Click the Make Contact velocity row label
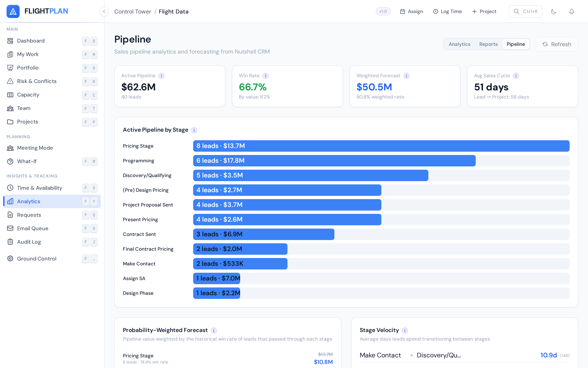This screenshot has height=368, width=588. point(380,355)
